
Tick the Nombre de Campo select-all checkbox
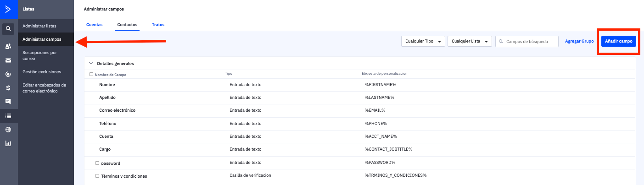[91, 74]
